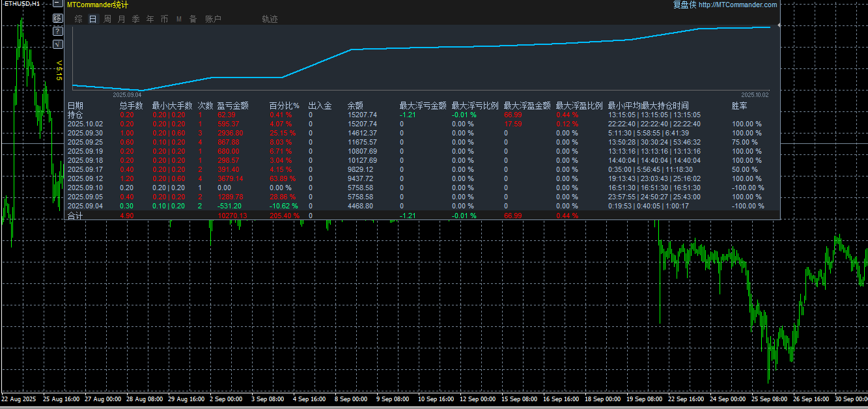Click the 50.00 % win rate cell

coord(745,169)
